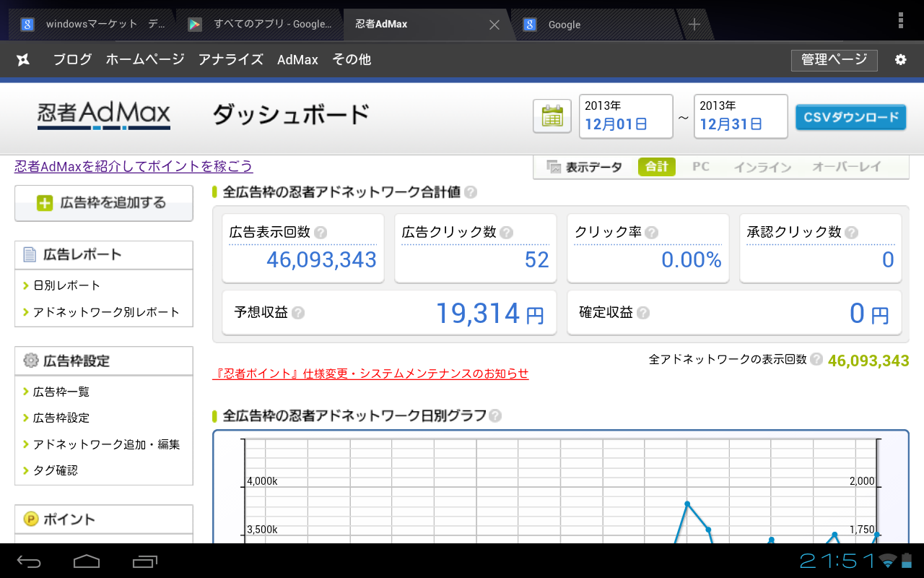This screenshot has height=578, width=924.
Task: Open a new browser tab
Action: (x=694, y=25)
